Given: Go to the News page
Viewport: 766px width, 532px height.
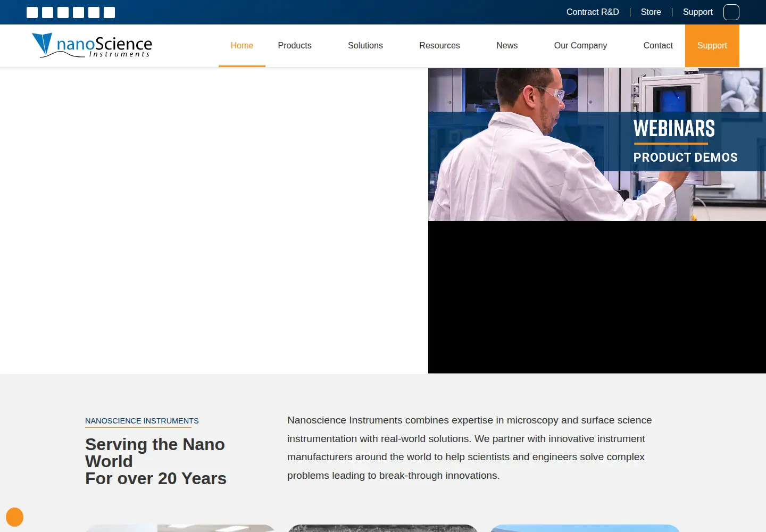Looking at the screenshot, I should pos(507,46).
